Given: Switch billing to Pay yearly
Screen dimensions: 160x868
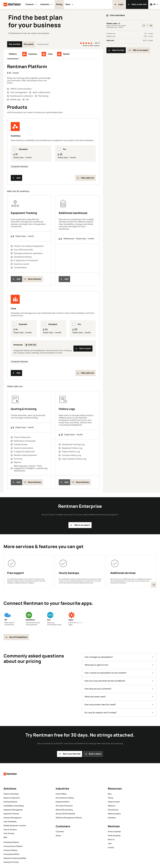Looking at the screenshot, I should coord(29,44).
